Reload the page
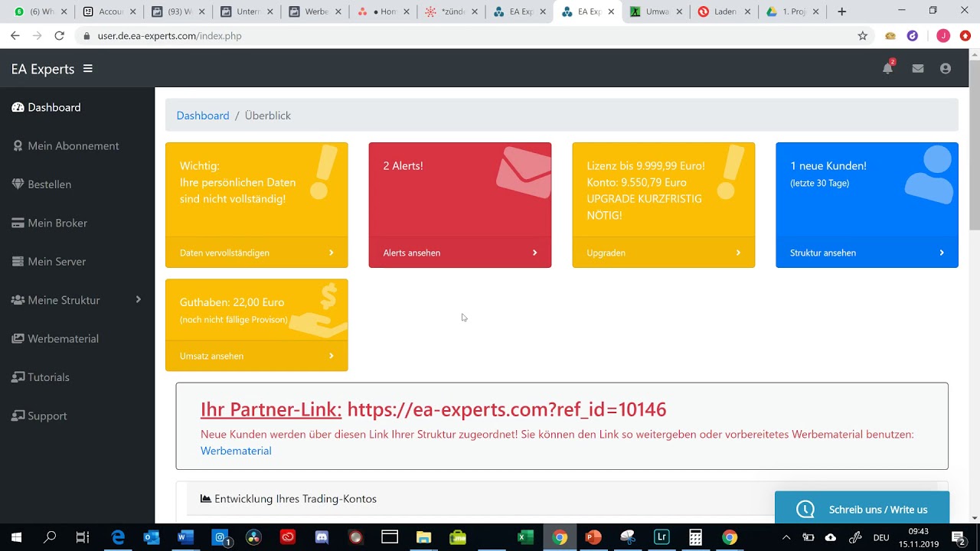Screen dimensions: 980x551 coord(59,36)
